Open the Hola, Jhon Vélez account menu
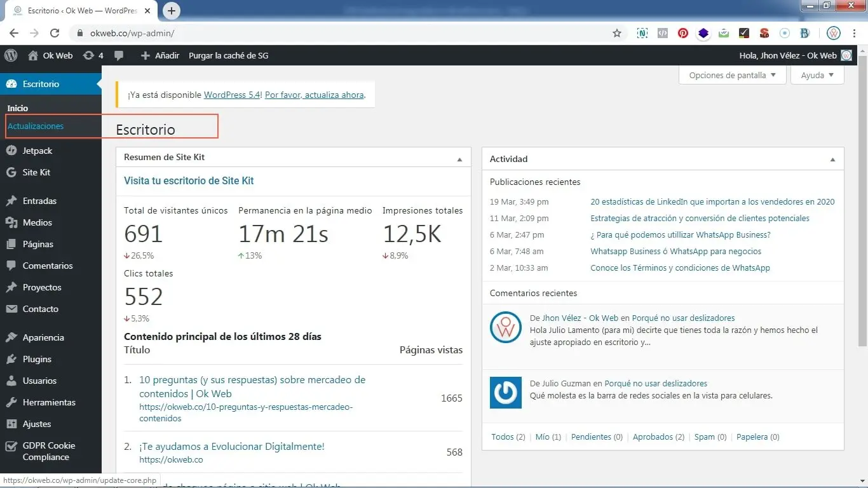The width and height of the screenshot is (868, 488). [796, 55]
